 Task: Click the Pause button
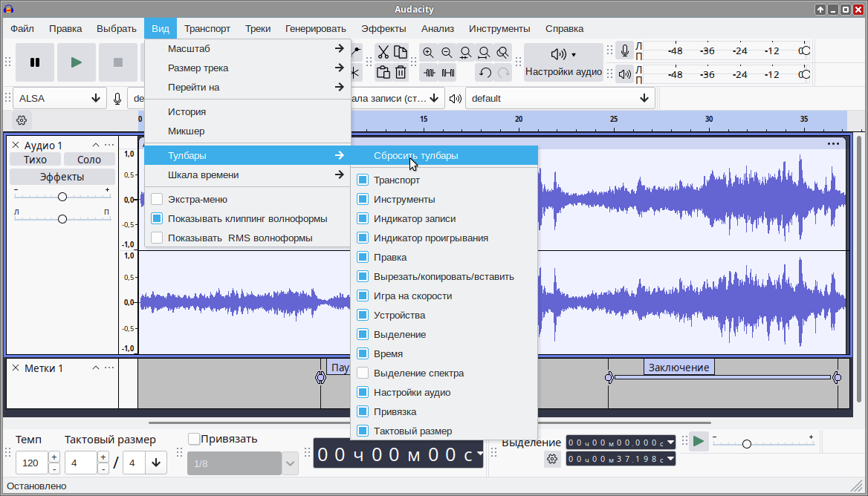pyautogui.click(x=35, y=62)
